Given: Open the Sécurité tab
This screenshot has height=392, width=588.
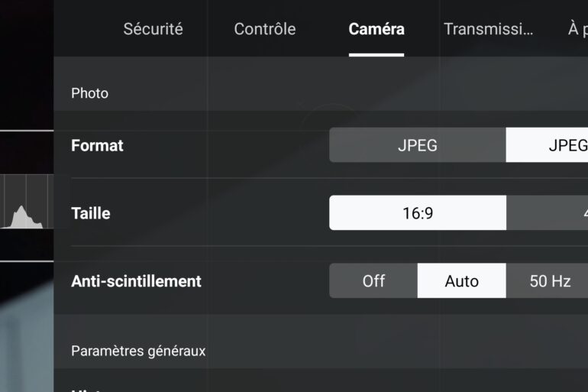Looking at the screenshot, I should point(153,29).
